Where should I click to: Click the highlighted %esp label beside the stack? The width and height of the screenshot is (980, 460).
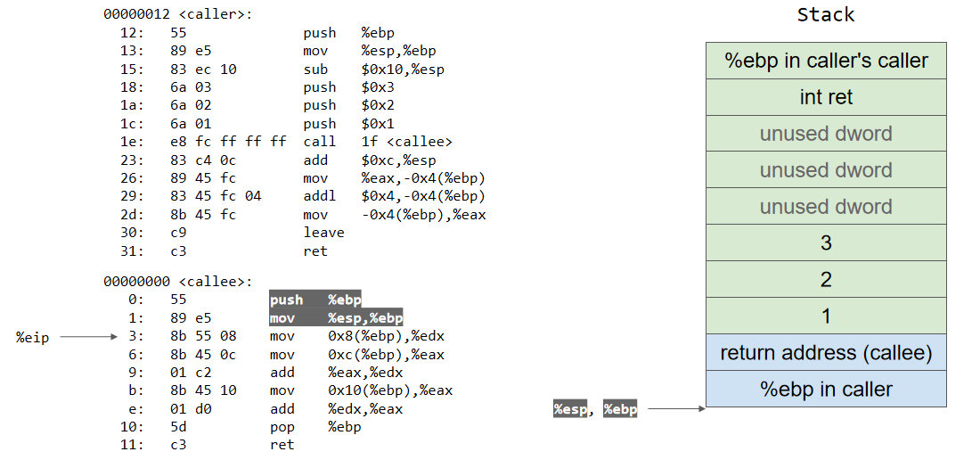click(x=571, y=409)
